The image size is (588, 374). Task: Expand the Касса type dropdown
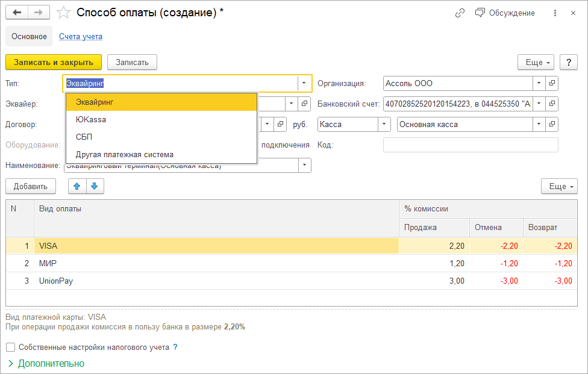click(384, 125)
